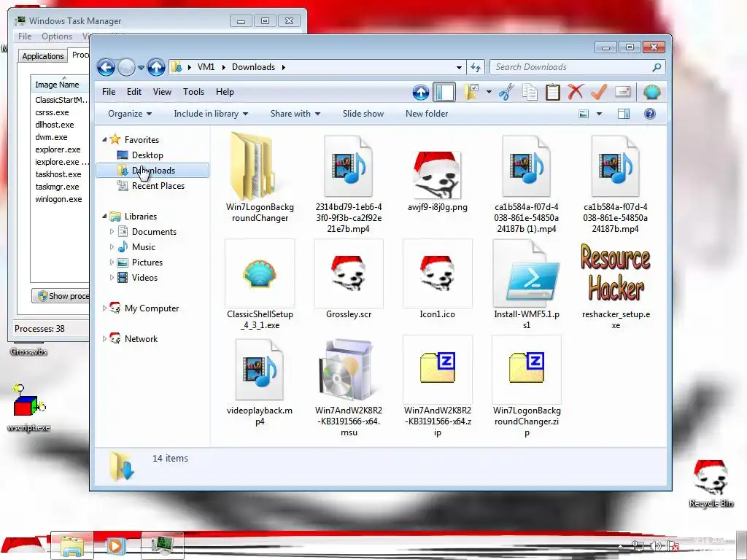Image resolution: width=747 pixels, height=560 pixels.
Task: Open the Help question mark icon
Action: pos(650,114)
